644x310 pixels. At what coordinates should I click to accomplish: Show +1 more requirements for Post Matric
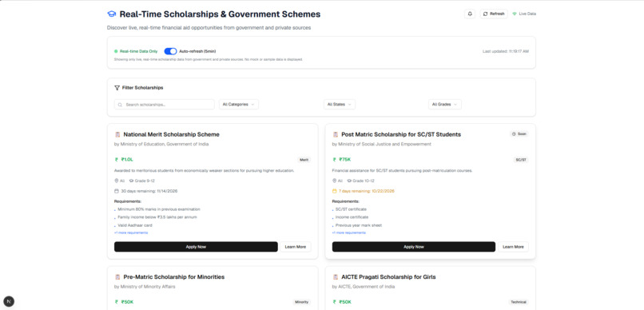[x=348, y=232]
